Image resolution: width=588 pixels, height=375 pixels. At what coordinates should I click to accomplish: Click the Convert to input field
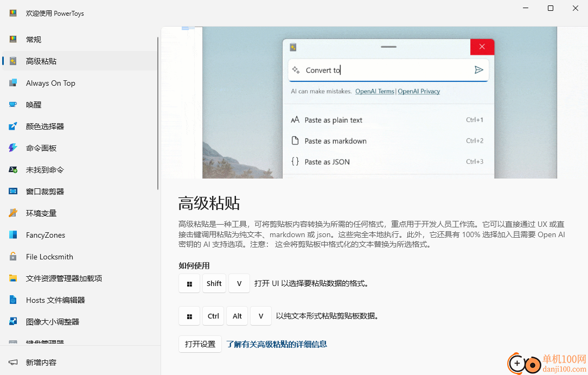pyautogui.click(x=388, y=70)
